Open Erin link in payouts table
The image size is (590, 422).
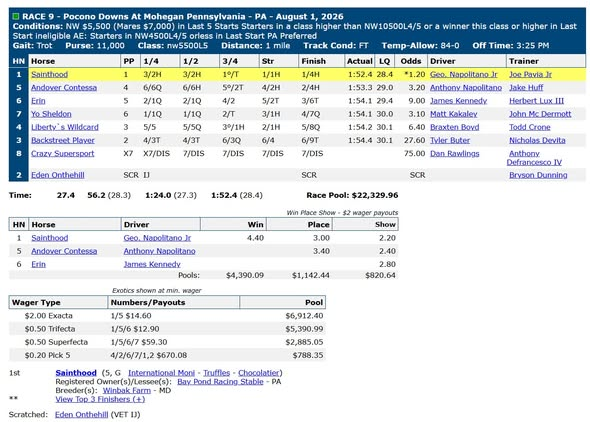coord(38,264)
